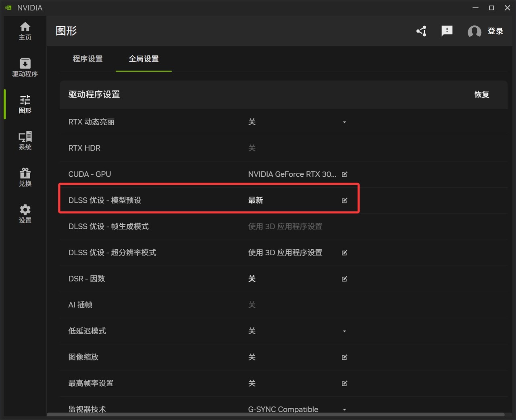516x420 pixels.
Task: Open the 系统 system section
Action: (x=25, y=141)
